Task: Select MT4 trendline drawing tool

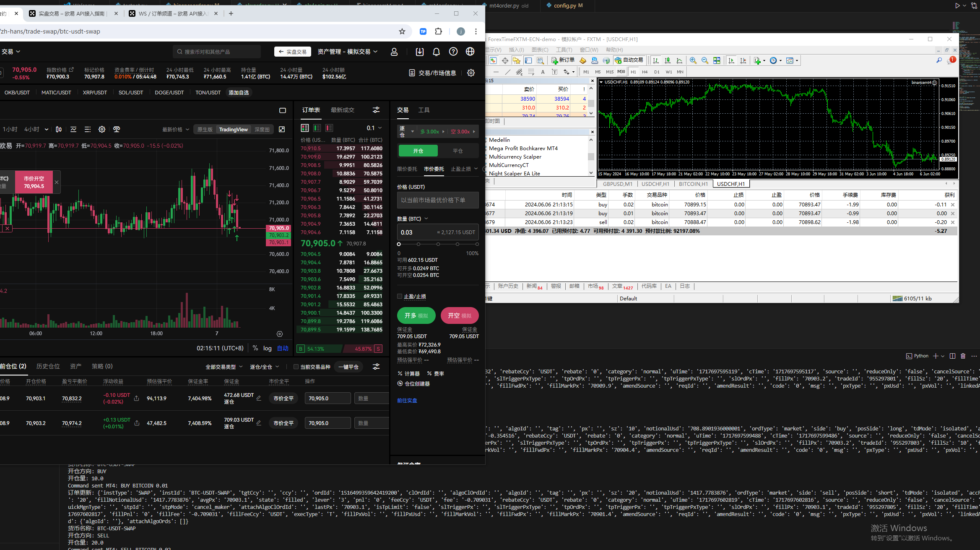Action: click(508, 72)
